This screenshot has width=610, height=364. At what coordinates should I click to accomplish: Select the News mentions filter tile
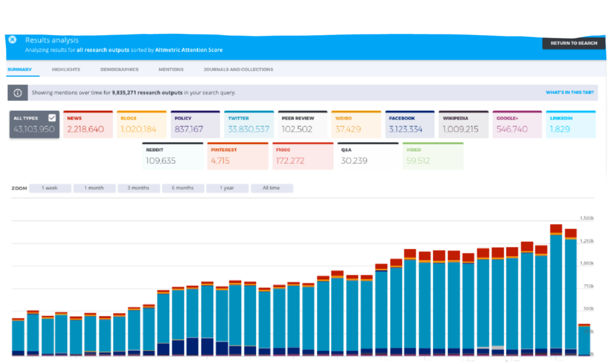click(88, 125)
